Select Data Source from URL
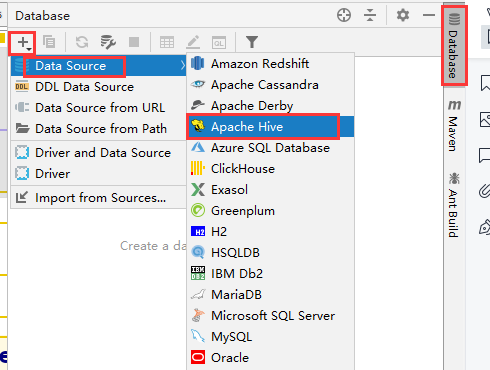490x370 pixels. [99, 108]
